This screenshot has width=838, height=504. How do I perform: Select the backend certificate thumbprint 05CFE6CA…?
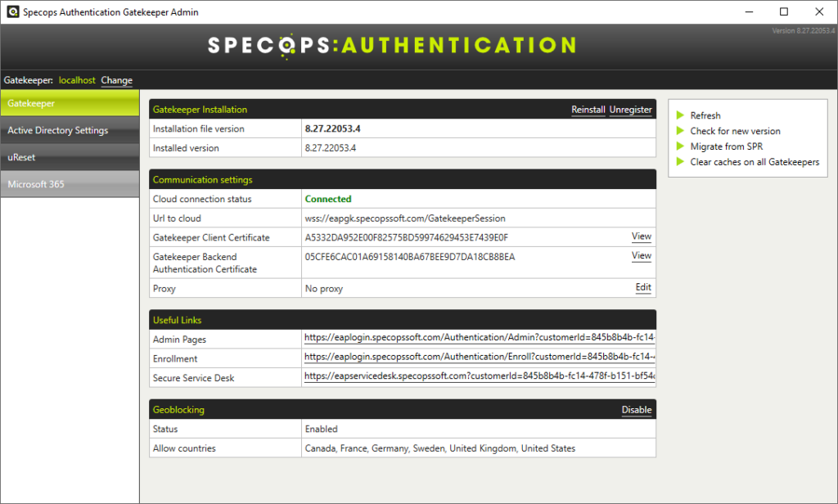coord(410,257)
